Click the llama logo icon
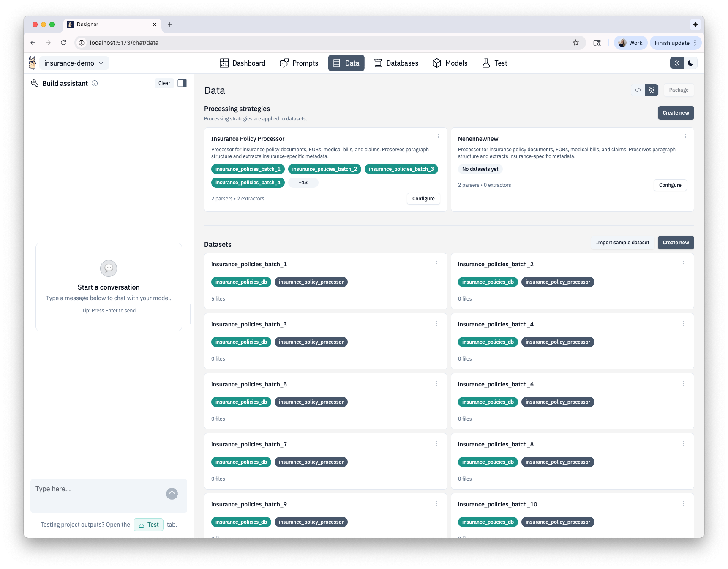The height and width of the screenshot is (569, 728). coord(32,63)
